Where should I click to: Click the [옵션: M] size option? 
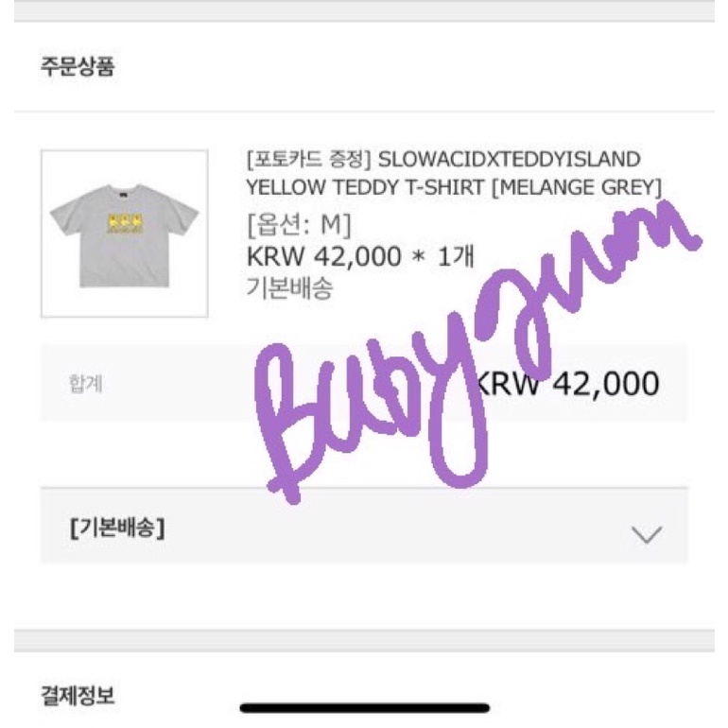tap(299, 226)
